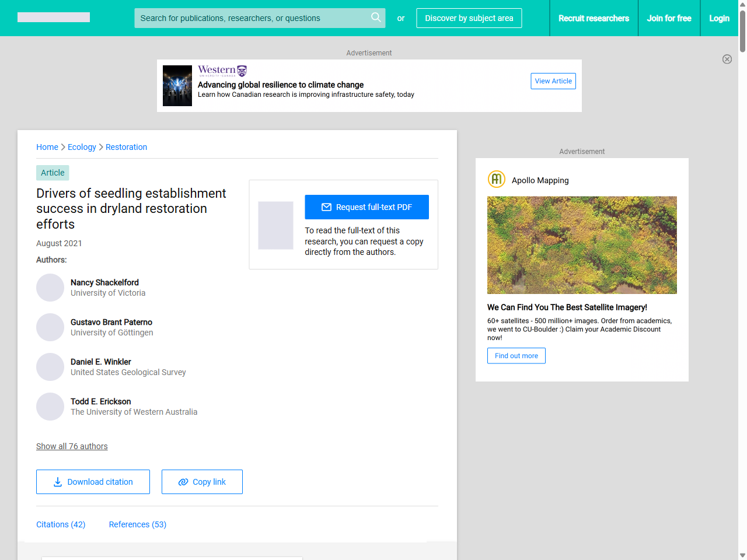Click the Western University logo in the ad
This screenshot has height=560, width=747.
pos(222,69)
